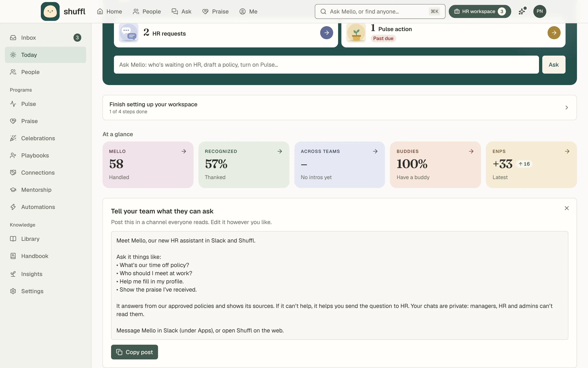
Task: Go to Pulse program
Action: pyautogui.click(x=46, y=104)
